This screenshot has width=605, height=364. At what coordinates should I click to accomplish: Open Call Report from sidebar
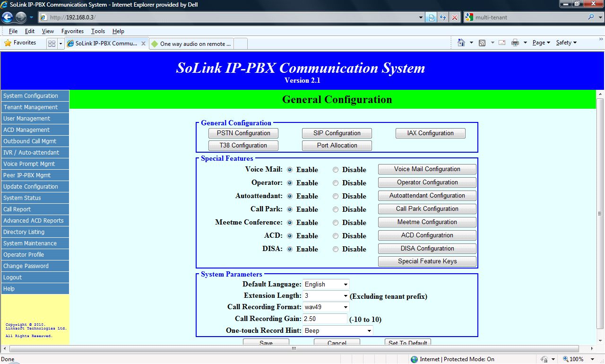35,209
